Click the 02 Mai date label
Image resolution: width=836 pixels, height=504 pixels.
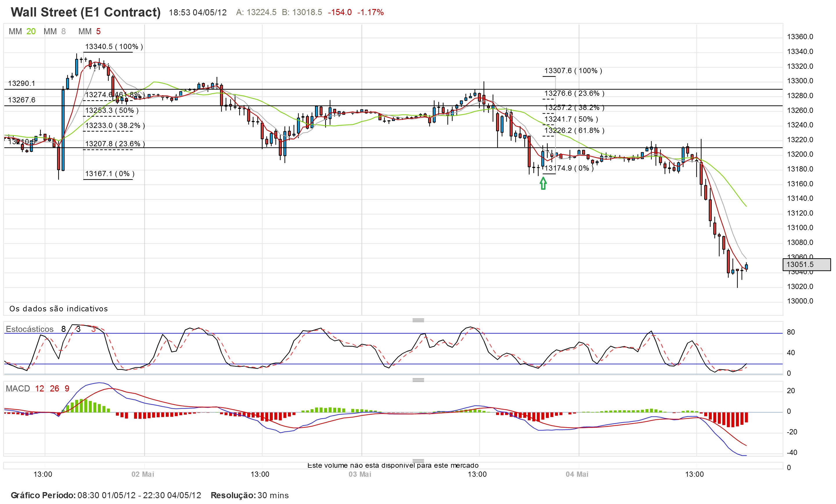pyautogui.click(x=143, y=474)
